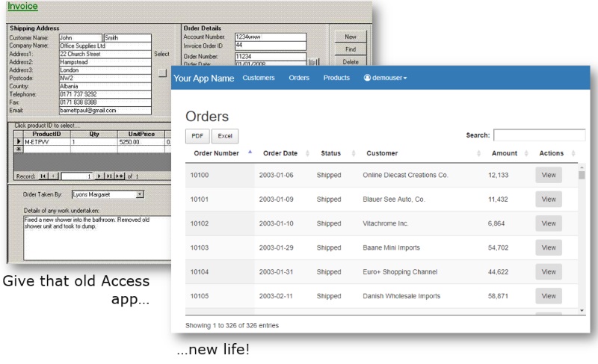The width and height of the screenshot is (598, 364).
Task: Open the Customers menu item
Action: (x=258, y=78)
